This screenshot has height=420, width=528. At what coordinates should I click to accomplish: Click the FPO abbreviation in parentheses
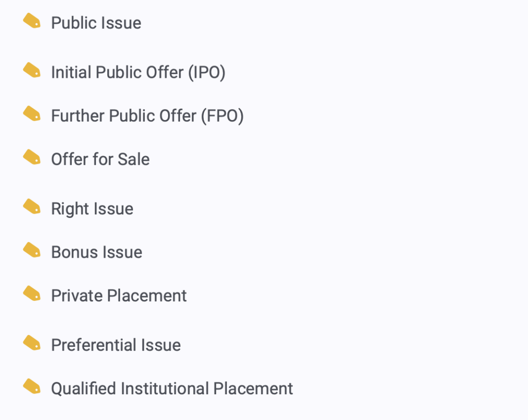223,116
